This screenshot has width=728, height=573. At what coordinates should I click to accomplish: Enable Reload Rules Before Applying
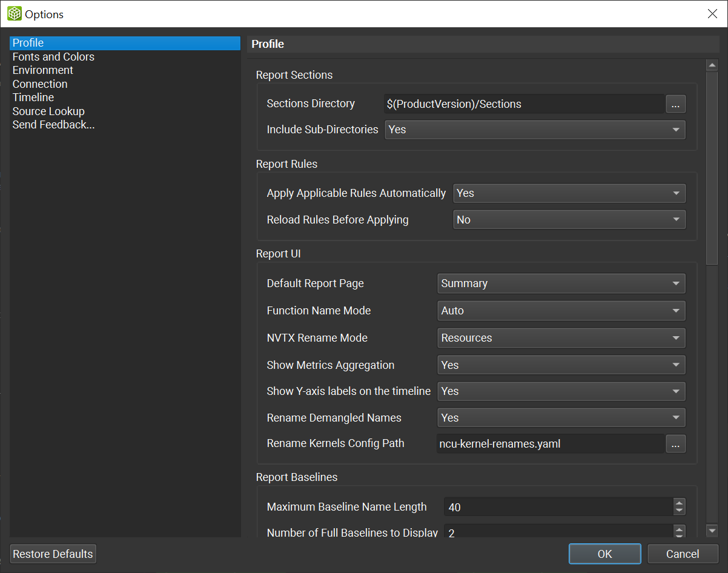(x=568, y=219)
